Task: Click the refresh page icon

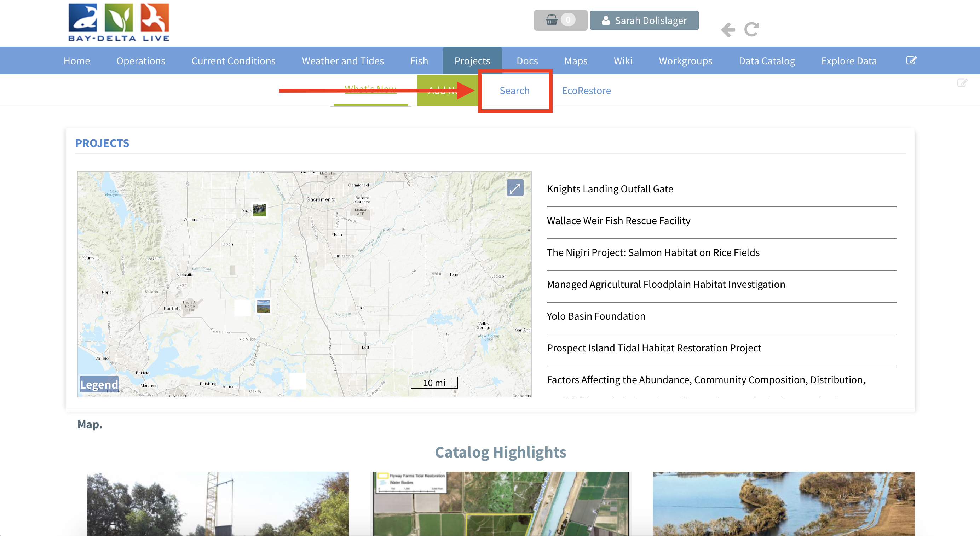Action: point(751,29)
